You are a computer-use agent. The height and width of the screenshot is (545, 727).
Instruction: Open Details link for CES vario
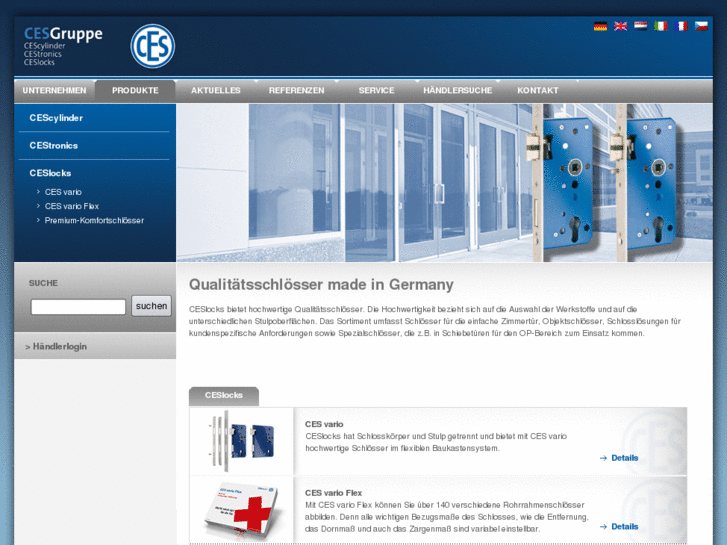[x=625, y=458]
